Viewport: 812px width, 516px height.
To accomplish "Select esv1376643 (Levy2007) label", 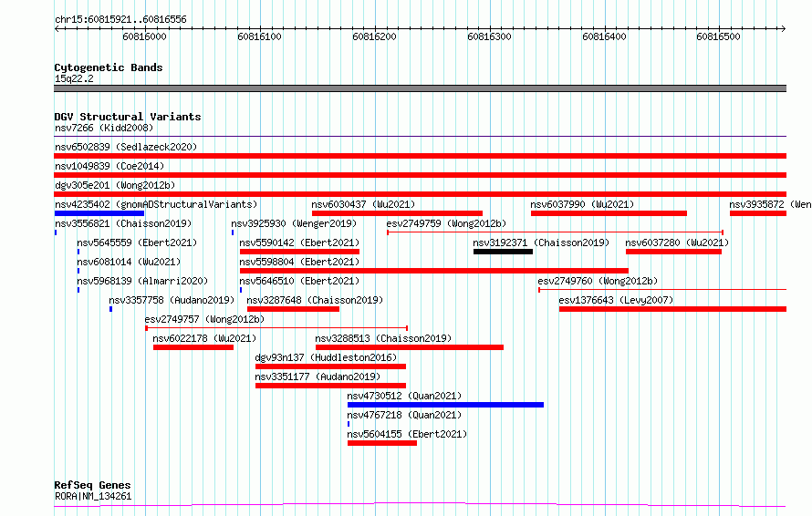I will coord(616,300).
